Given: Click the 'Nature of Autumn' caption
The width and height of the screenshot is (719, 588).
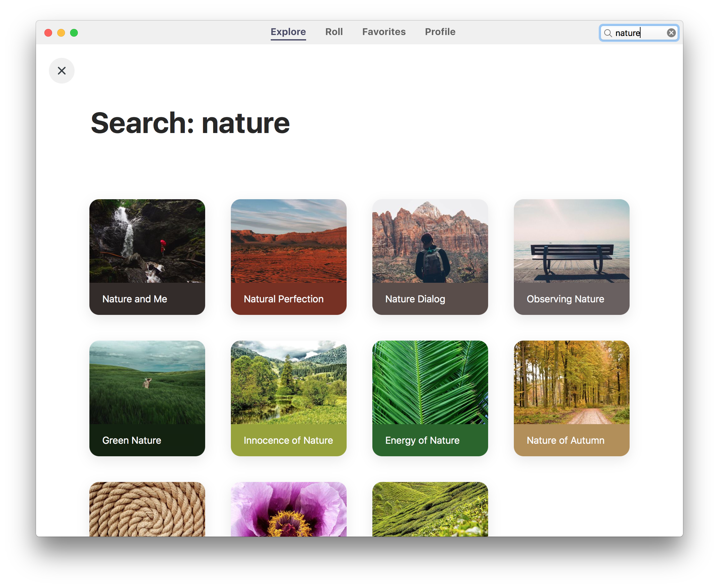Looking at the screenshot, I should pyautogui.click(x=565, y=440).
